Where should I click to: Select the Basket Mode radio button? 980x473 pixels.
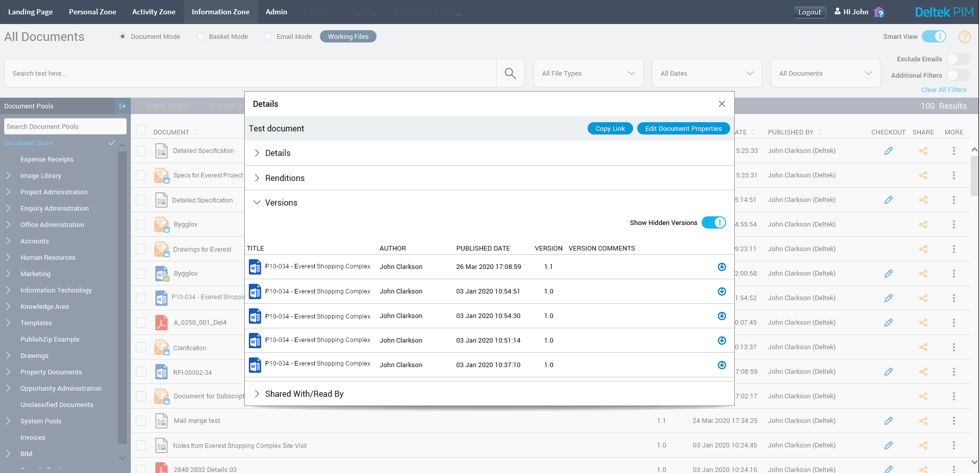(x=200, y=36)
